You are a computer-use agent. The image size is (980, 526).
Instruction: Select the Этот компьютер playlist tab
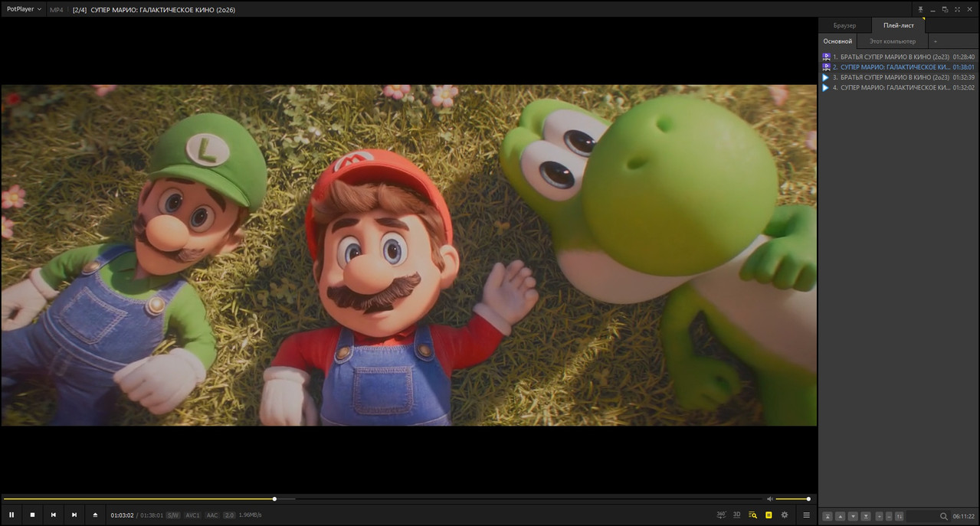coord(893,41)
